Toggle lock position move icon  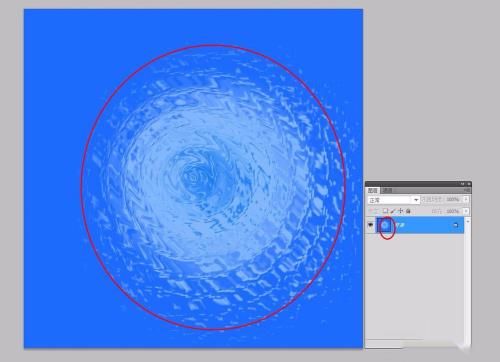400,211
